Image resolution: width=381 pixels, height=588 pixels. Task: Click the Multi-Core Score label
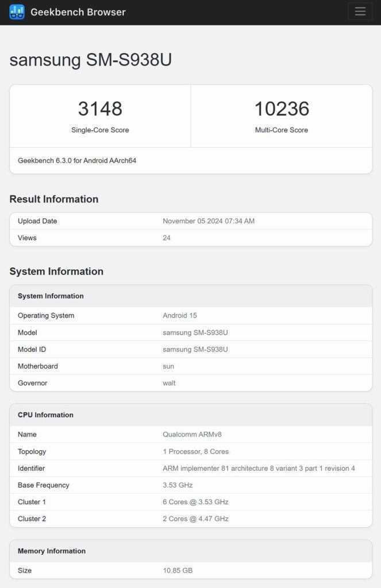click(282, 130)
